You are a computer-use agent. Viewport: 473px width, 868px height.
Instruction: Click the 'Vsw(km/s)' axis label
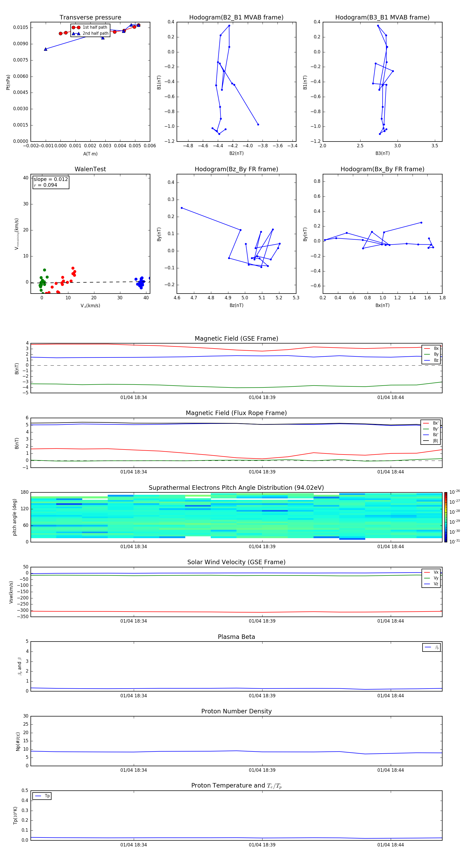tap(11, 592)
